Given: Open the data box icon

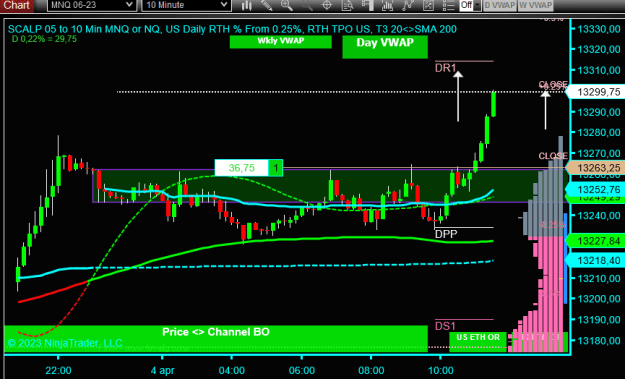Looking at the screenshot, I should 347,5.
